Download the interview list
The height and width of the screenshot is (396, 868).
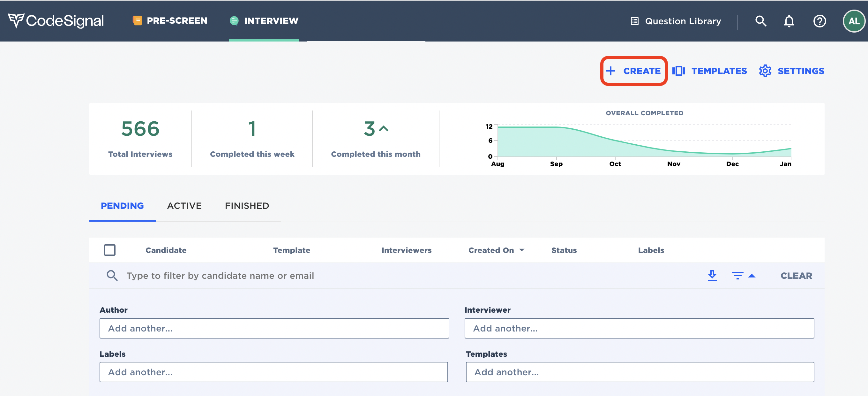712,276
